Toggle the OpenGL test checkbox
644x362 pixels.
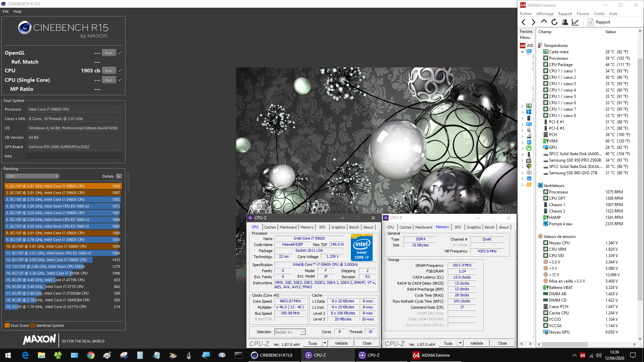pyautogui.click(x=120, y=53)
